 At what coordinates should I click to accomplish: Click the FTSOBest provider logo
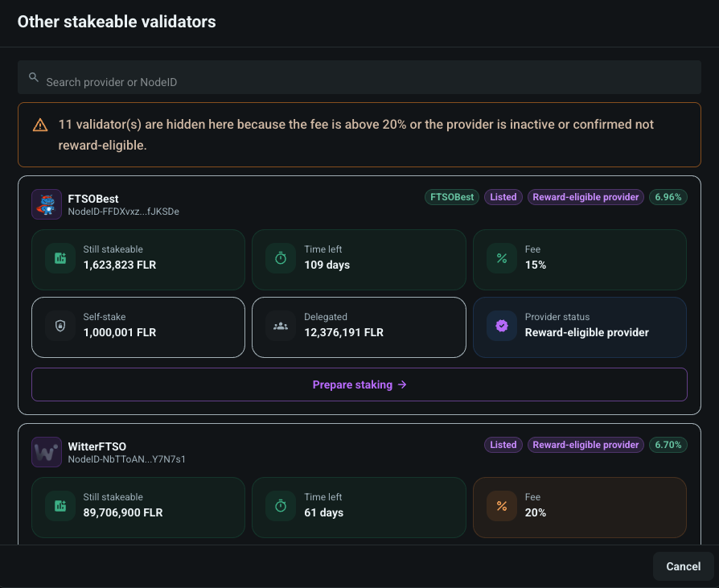pyautogui.click(x=47, y=204)
